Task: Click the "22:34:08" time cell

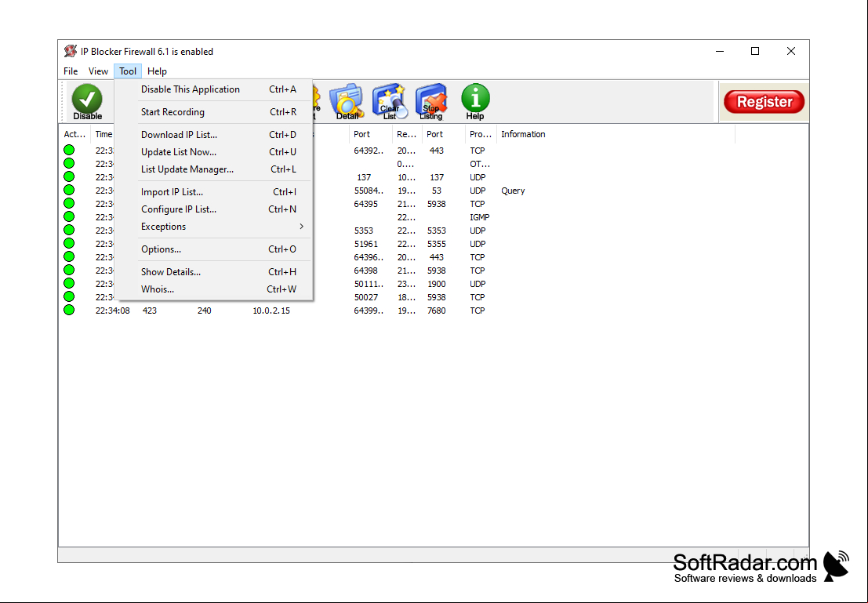Action: pyautogui.click(x=112, y=311)
